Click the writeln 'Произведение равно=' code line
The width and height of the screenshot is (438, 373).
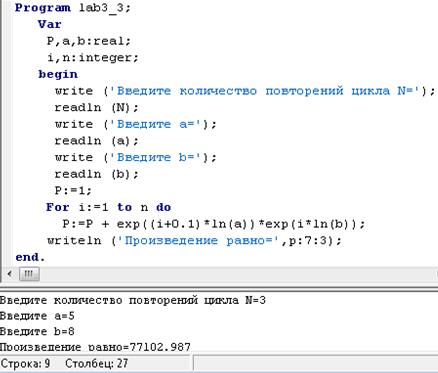[194, 240]
